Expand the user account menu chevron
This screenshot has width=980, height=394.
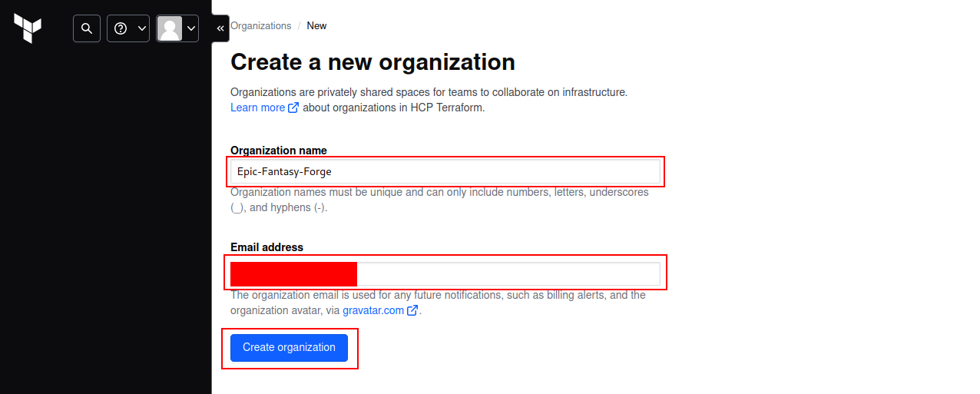click(190, 28)
